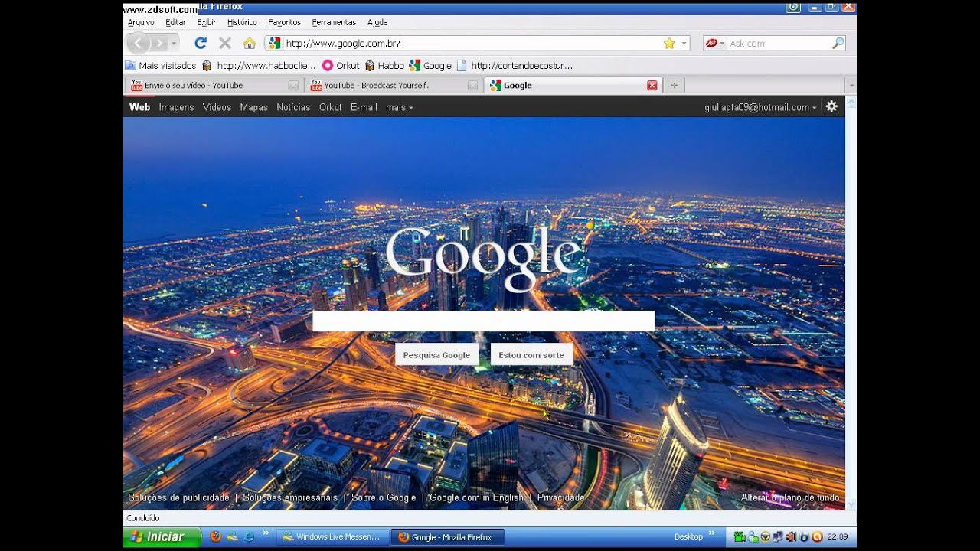This screenshot has width=980, height=551.
Task: Open the Ferramentas menu
Action: click(x=334, y=22)
